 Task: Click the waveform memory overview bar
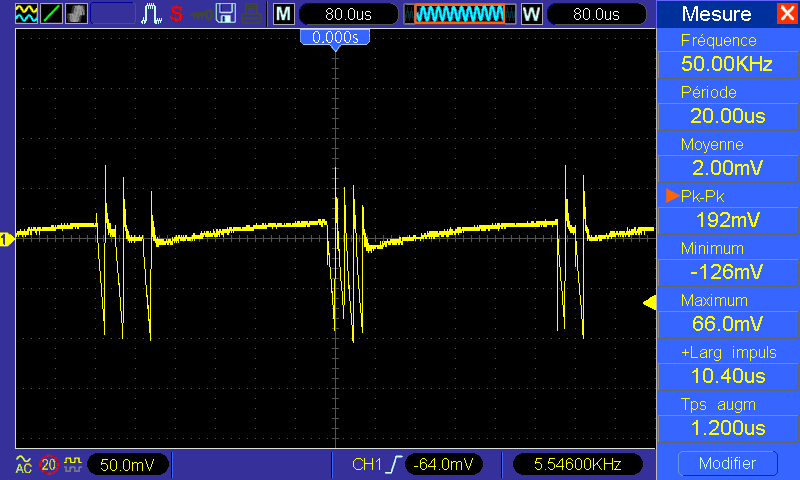(460, 14)
